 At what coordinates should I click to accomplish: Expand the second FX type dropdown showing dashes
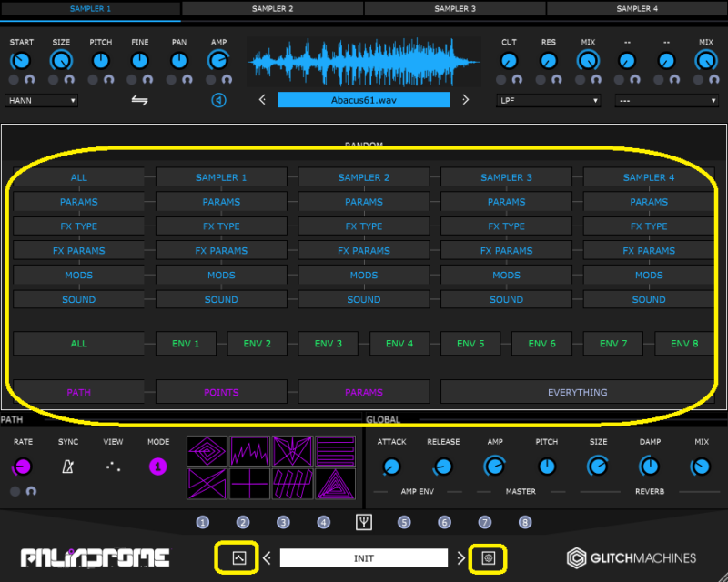point(667,100)
